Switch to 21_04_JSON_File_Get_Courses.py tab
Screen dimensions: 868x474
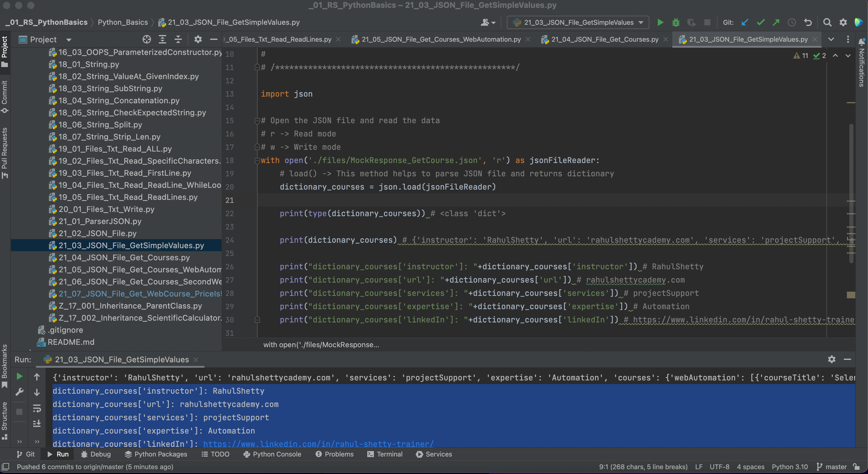pos(605,40)
